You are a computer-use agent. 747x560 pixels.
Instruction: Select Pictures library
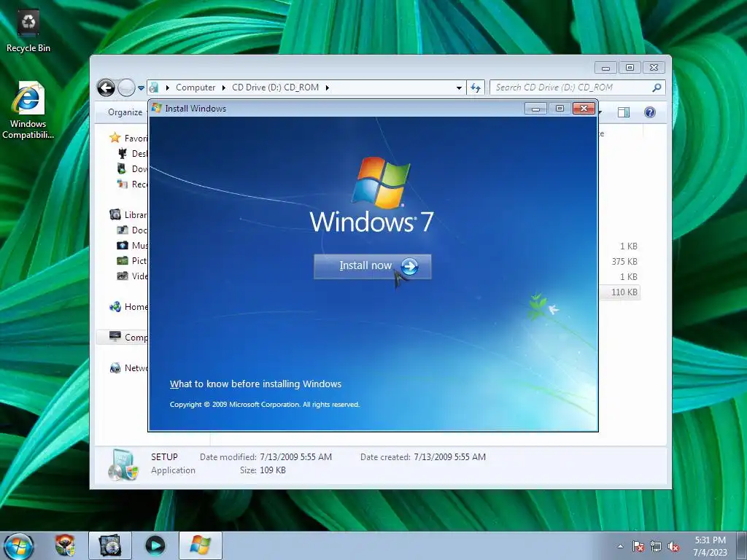point(133,261)
